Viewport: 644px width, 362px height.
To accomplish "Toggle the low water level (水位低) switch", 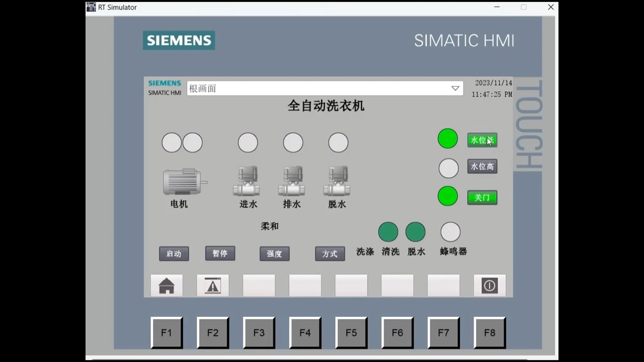I will [482, 140].
